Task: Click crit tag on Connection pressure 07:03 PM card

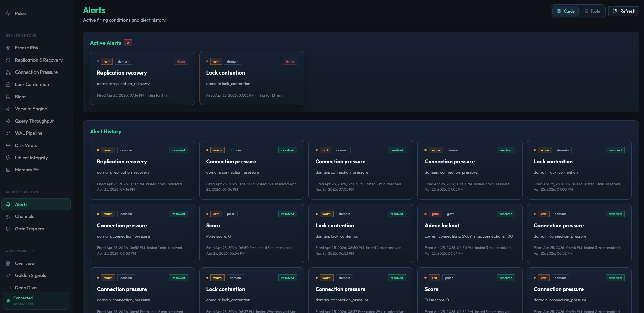Action: coord(325,150)
